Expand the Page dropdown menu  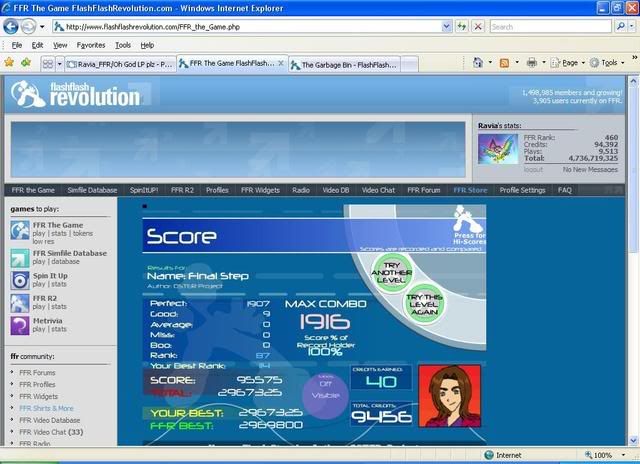click(x=568, y=63)
